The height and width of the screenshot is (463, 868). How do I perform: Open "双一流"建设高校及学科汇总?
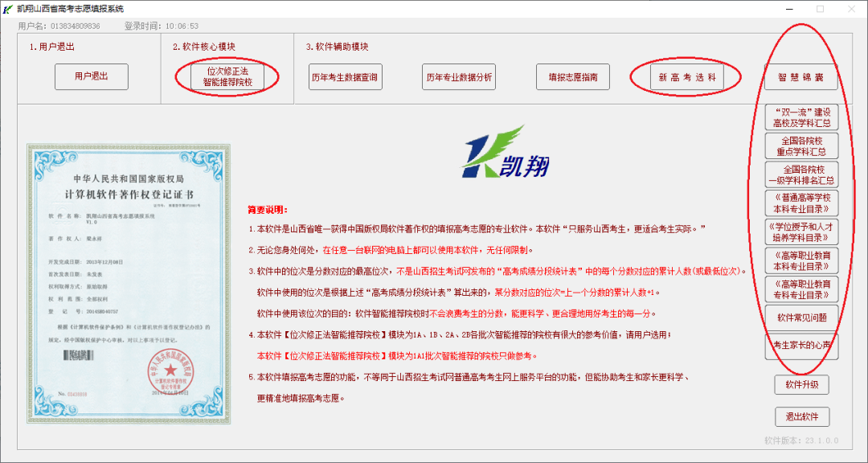point(801,117)
